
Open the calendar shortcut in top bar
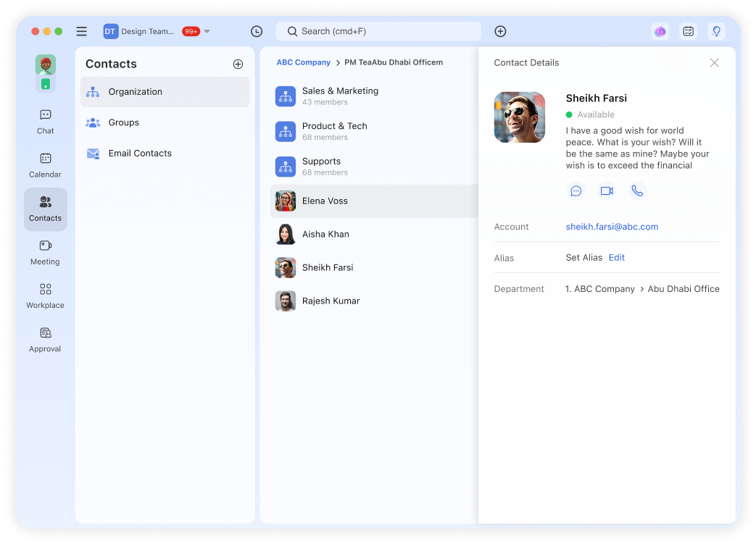point(688,31)
